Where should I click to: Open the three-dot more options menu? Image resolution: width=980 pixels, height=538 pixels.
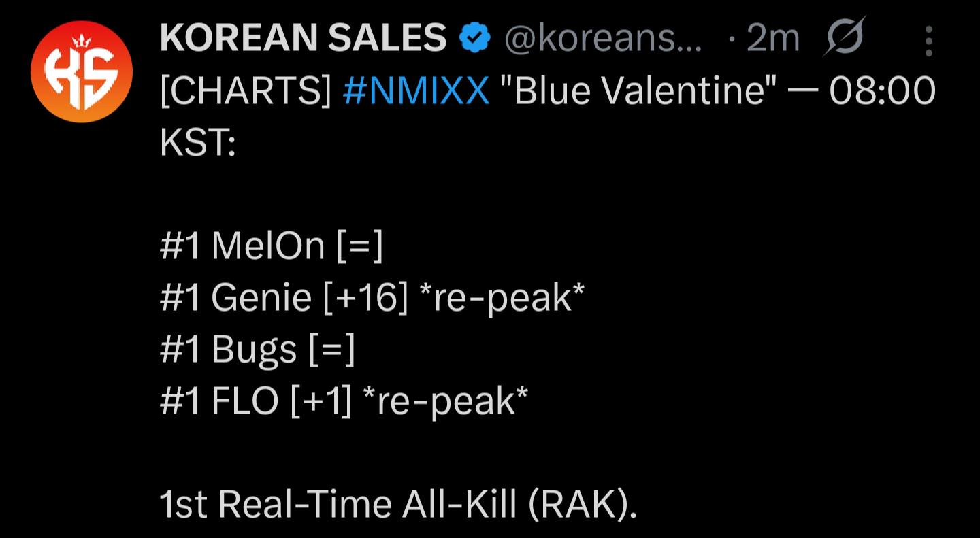click(x=928, y=39)
